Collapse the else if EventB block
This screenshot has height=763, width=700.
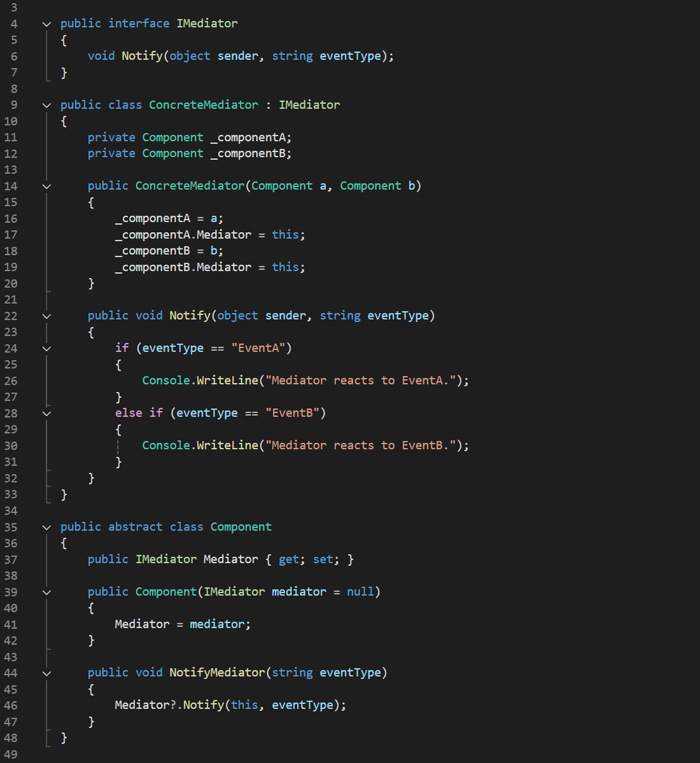point(47,413)
